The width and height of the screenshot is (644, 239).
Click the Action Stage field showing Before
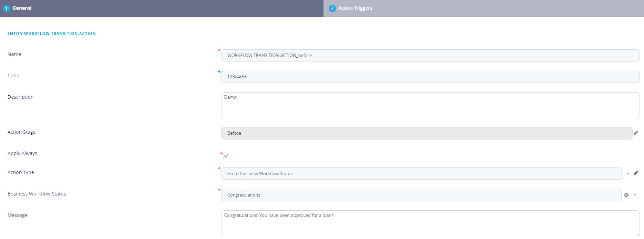426,133
